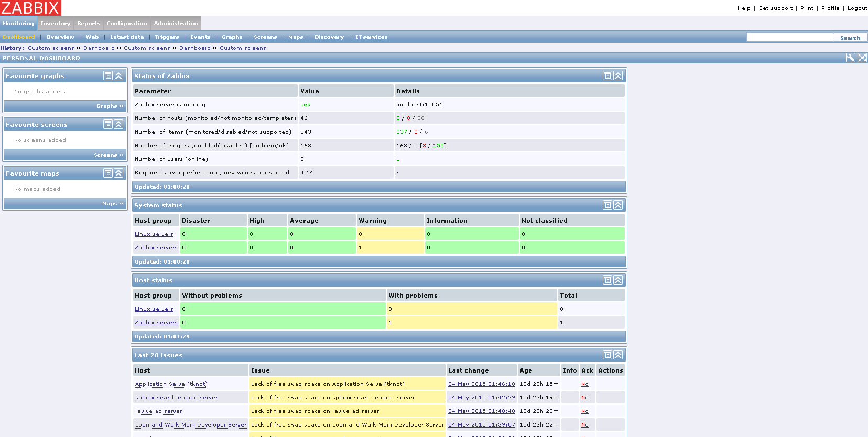Collapse the Last 20 issues widget
This screenshot has width=868, height=437.
point(618,355)
